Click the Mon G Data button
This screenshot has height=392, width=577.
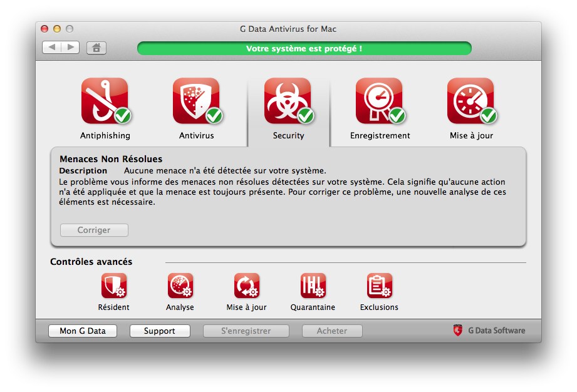[83, 331]
